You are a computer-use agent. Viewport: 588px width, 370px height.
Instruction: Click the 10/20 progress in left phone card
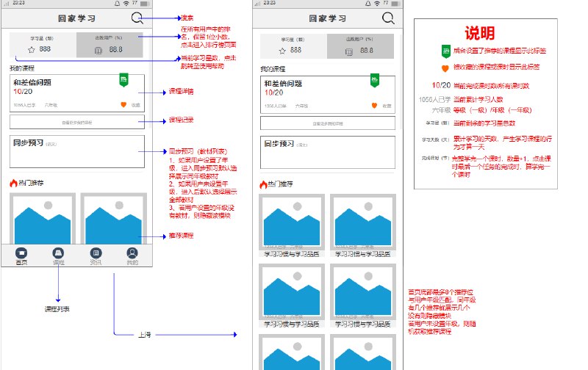[x=23, y=92]
